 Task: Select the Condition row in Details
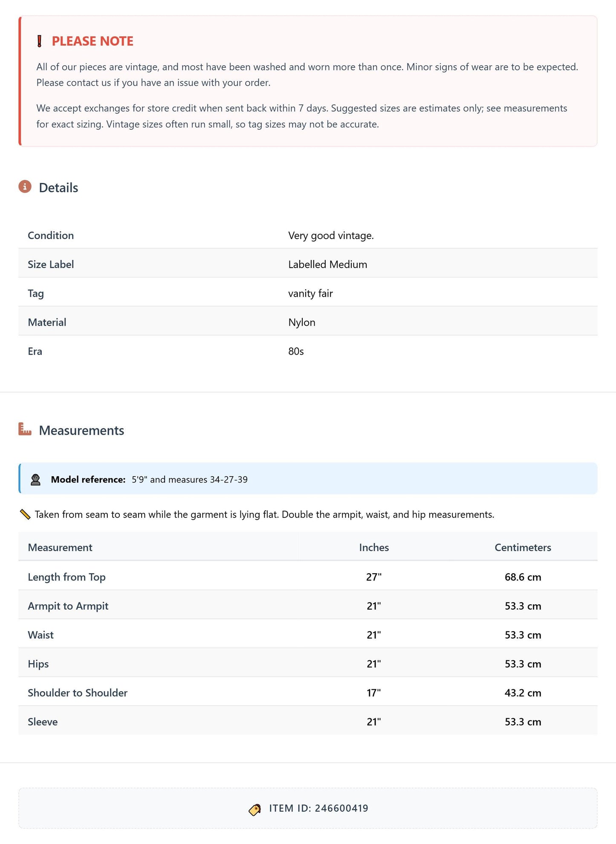coord(308,235)
